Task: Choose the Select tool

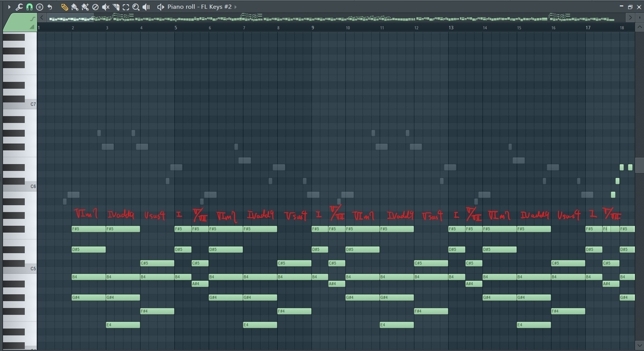Action: tap(126, 7)
